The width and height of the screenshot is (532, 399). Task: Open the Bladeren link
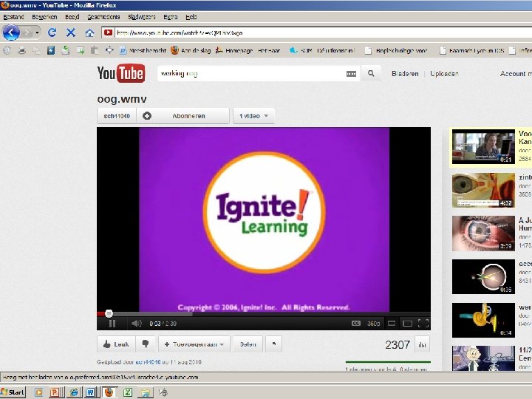[x=405, y=74]
